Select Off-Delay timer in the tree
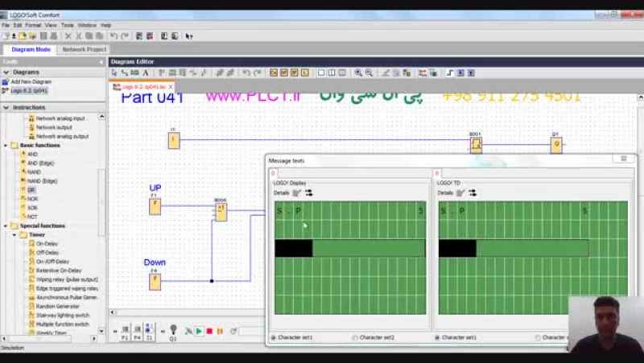Image resolution: width=644 pixels, height=363 pixels. pyautogui.click(x=47, y=253)
